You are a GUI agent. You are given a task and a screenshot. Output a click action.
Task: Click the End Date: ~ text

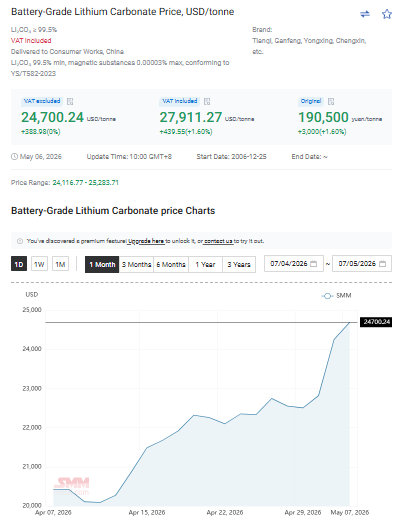(310, 157)
